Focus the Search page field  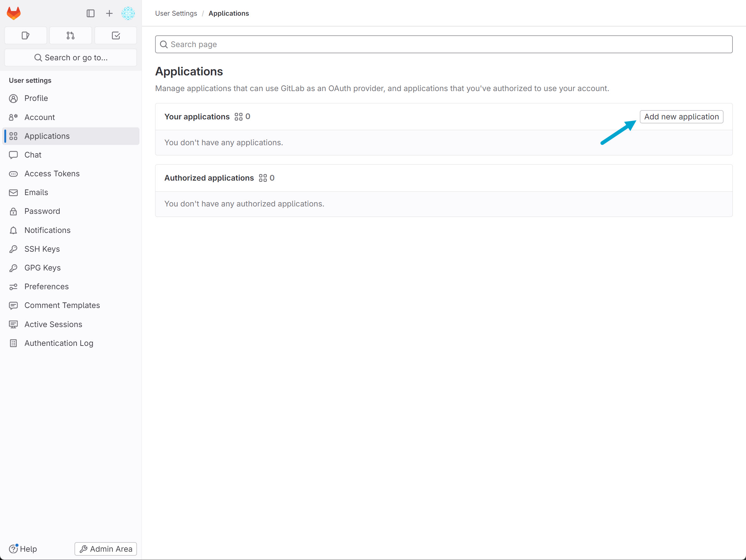[x=443, y=44]
